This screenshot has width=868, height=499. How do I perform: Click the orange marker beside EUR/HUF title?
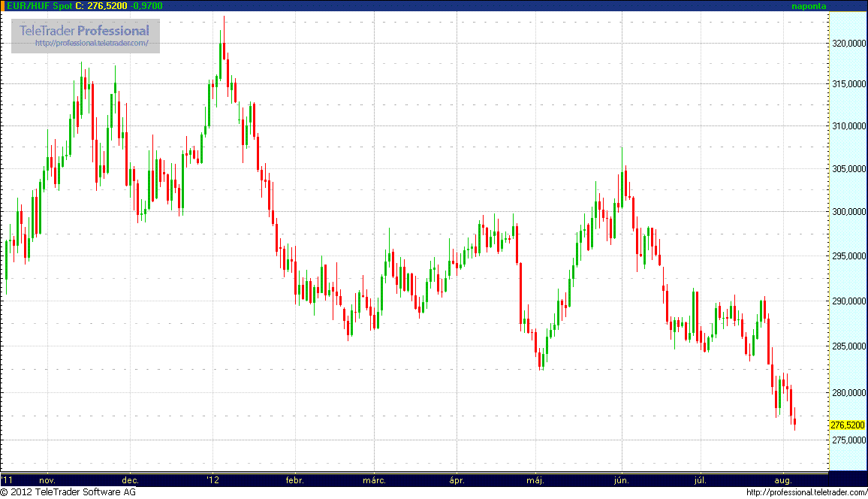pyautogui.click(x=3, y=6)
